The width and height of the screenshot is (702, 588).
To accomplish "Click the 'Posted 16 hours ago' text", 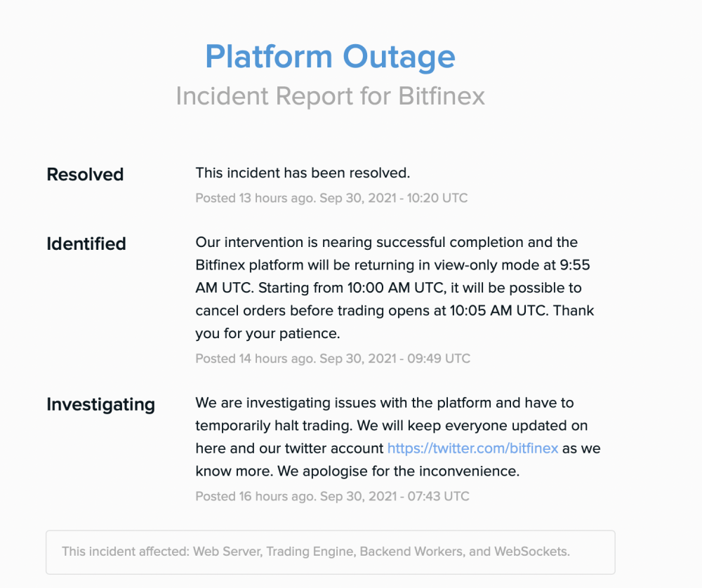I will [256, 496].
